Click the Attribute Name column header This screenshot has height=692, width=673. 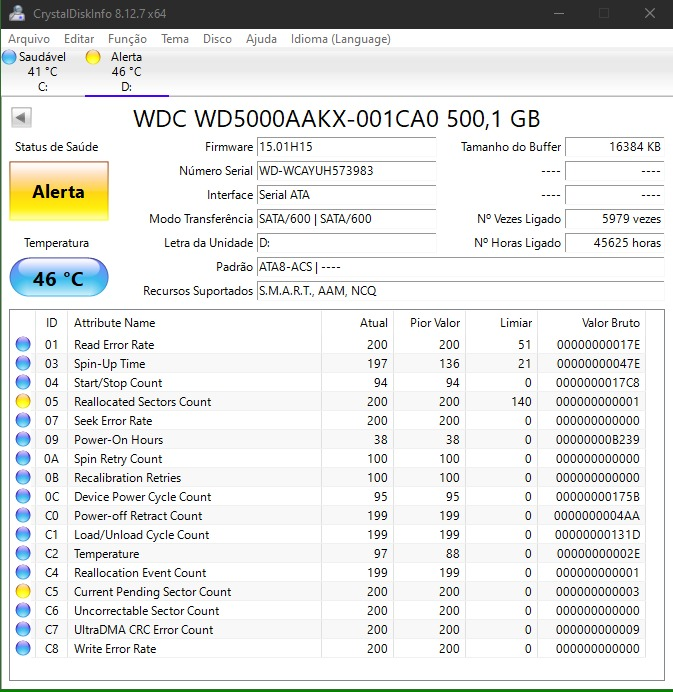coord(195,323)
